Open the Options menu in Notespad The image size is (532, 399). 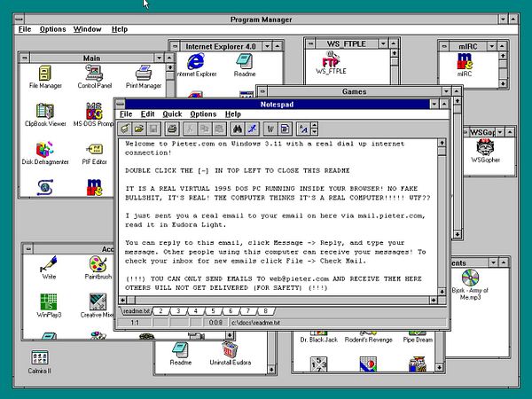pyautogui.click(x=203, y=114)
